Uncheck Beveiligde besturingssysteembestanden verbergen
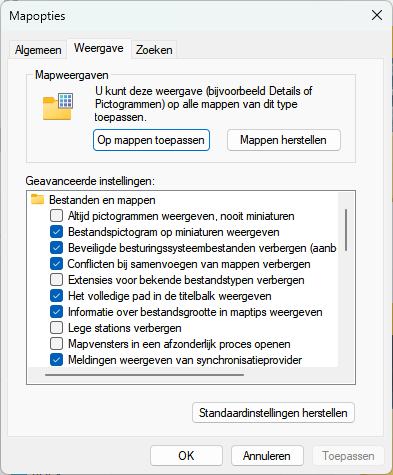This screenshot has height=475, width=393. click(56, 248)
